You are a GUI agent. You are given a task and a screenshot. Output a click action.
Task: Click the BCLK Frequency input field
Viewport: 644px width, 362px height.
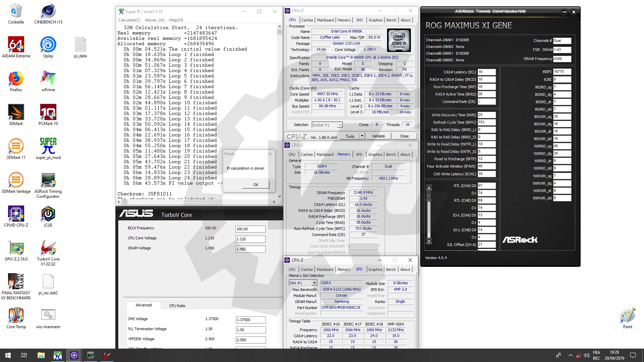[250, 229]
